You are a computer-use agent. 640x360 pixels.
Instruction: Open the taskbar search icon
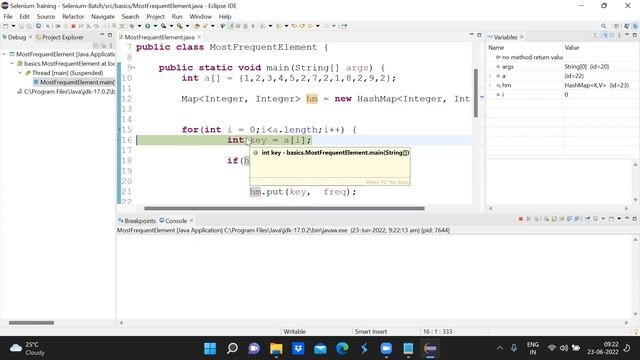click(x=232, y=349)
